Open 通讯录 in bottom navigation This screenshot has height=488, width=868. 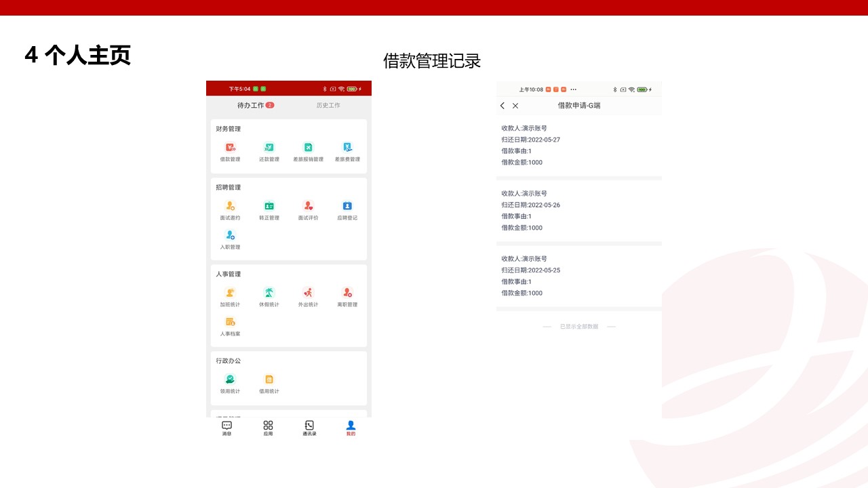pyautogui.click(x=309, y=428)
